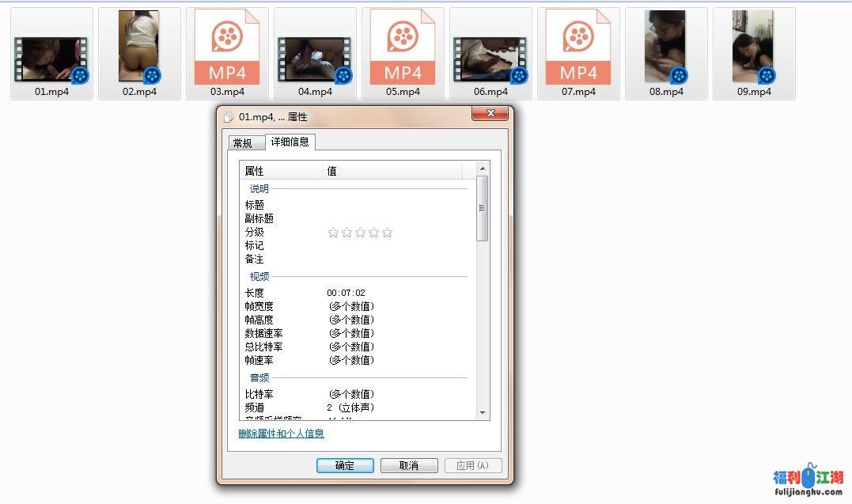
Task: Click the 取消 button
Action: [409, 465]
